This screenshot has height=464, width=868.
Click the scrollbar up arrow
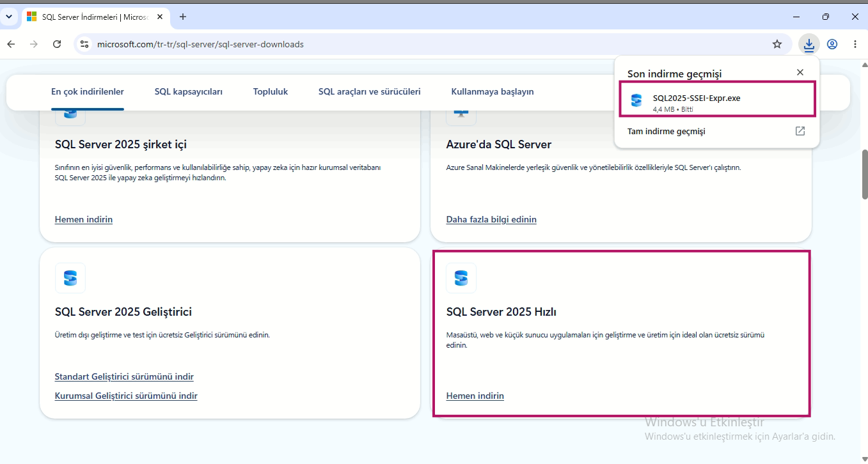click(865, 64)
